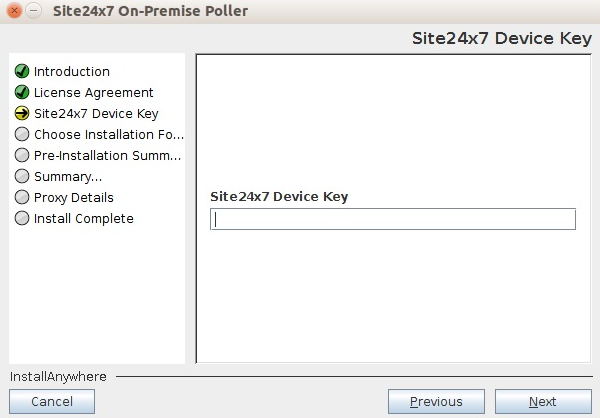The height and width of the screenshot is (418, 600).
Task: Click the circle icon next to Summary step
Action: [x=22, y=176]
